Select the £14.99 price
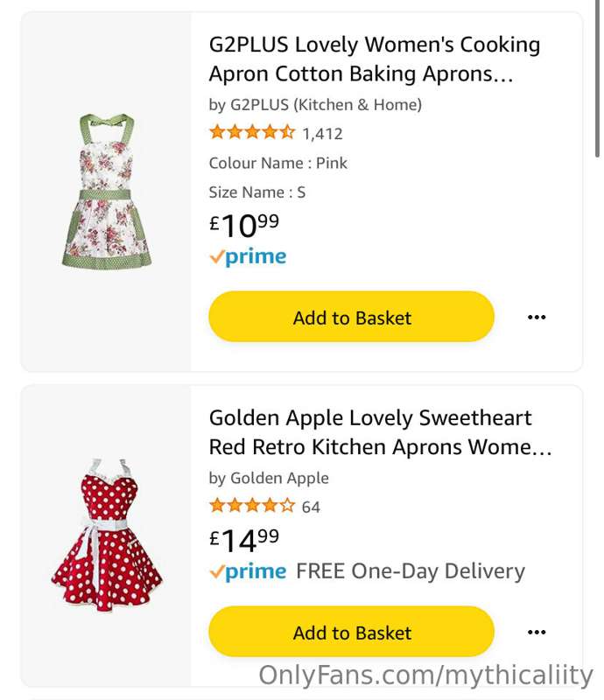The width and height of the screenshot is (604, 700). 244,540
